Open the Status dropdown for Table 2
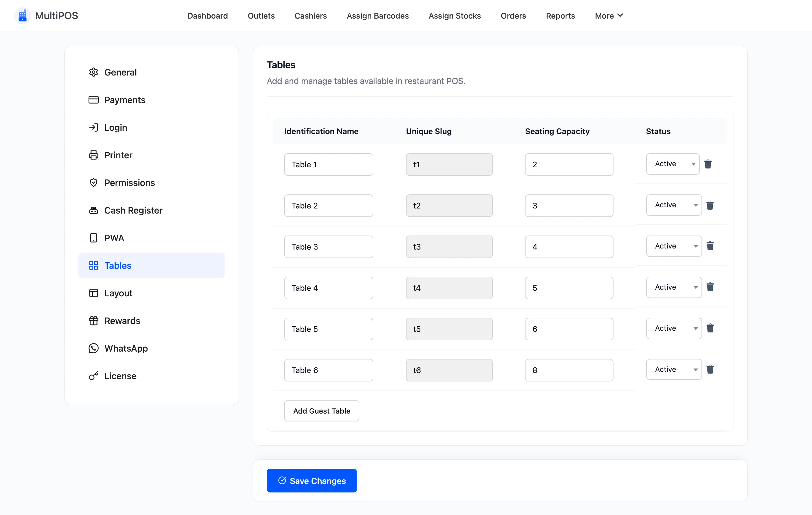This screenshot has height=515, width=812. pyautogui.click(x=674, y=205)
